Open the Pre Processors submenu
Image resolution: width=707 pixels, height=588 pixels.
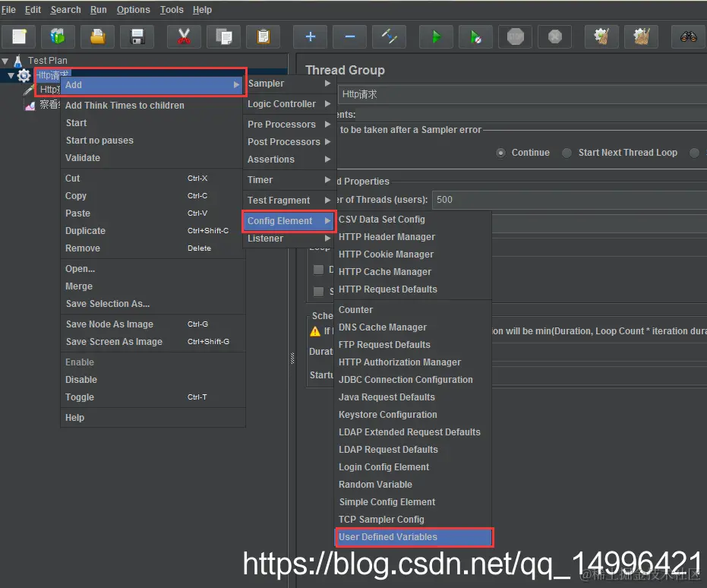(x=289, y=124)
